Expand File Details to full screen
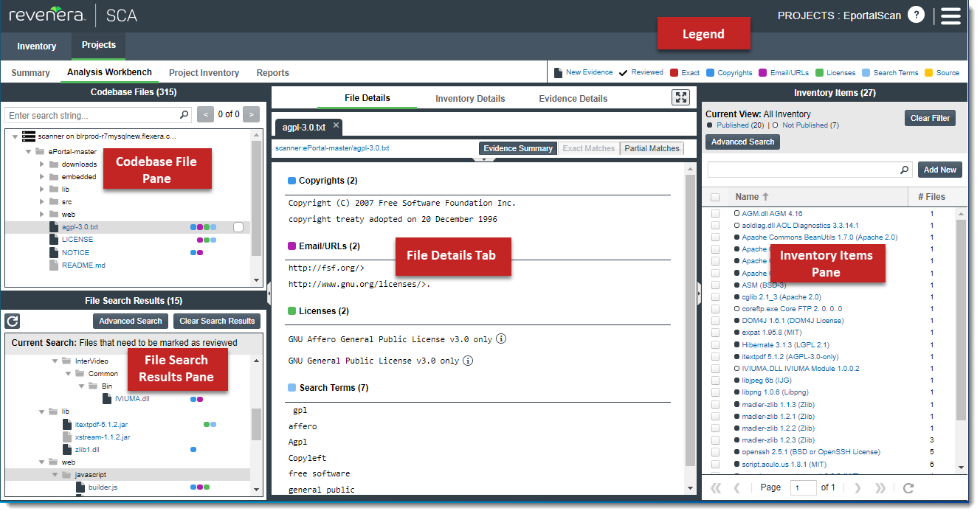Viewport: 980px width, 514px height. point(680,98)
